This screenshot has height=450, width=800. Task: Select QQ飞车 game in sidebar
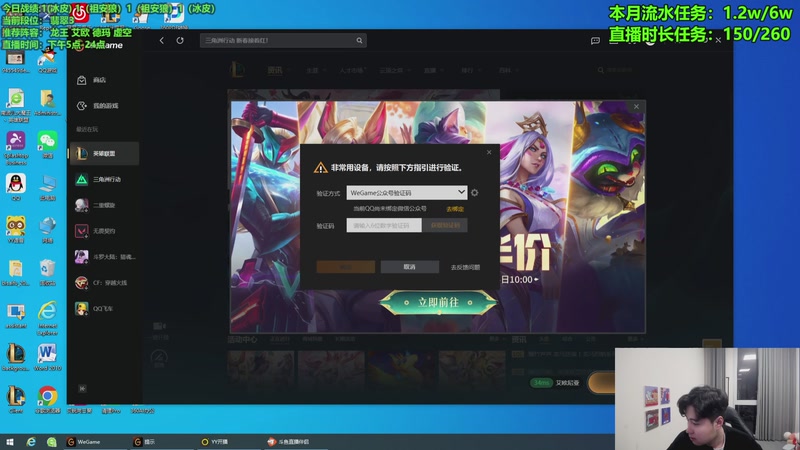[x=104, y=309]
